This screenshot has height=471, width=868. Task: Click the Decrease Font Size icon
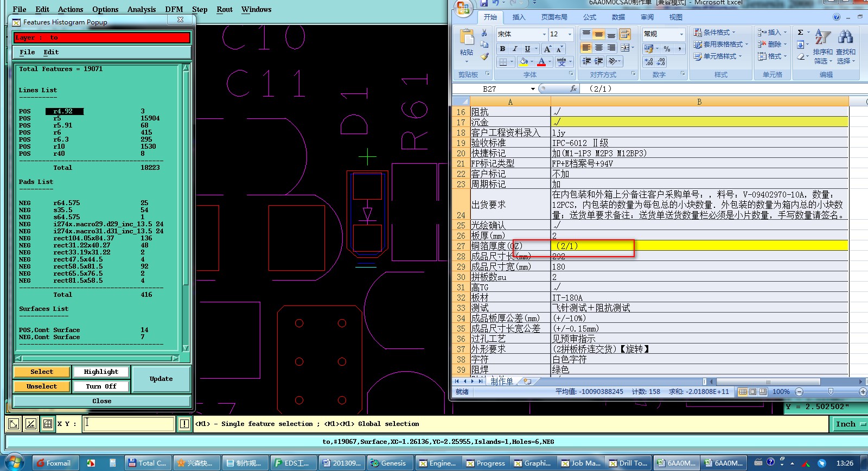pos(559,49)
